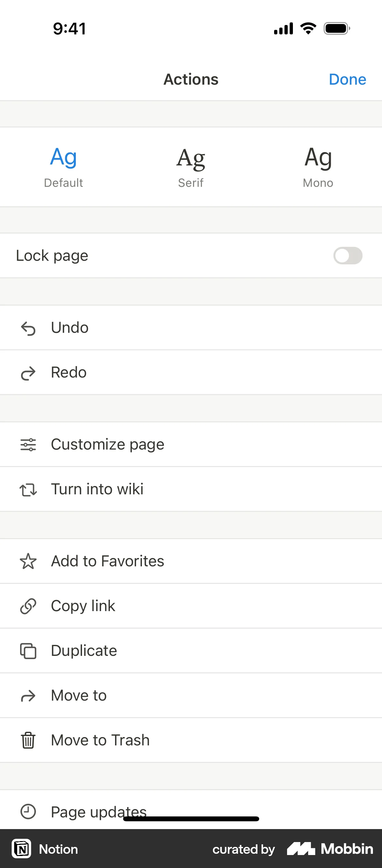Tap the Copy link text
This screenshot has width=382, height=868.
click(83, 606)
